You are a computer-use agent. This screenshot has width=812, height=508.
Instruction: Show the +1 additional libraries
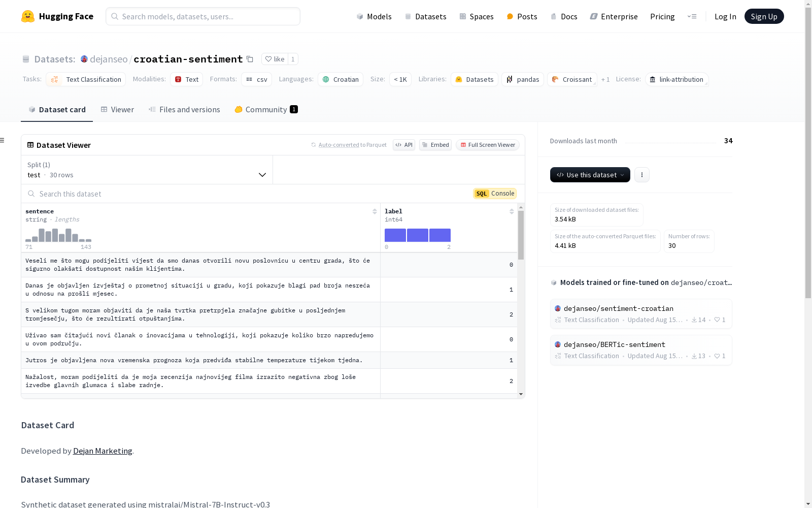click(x=605, y=79)
